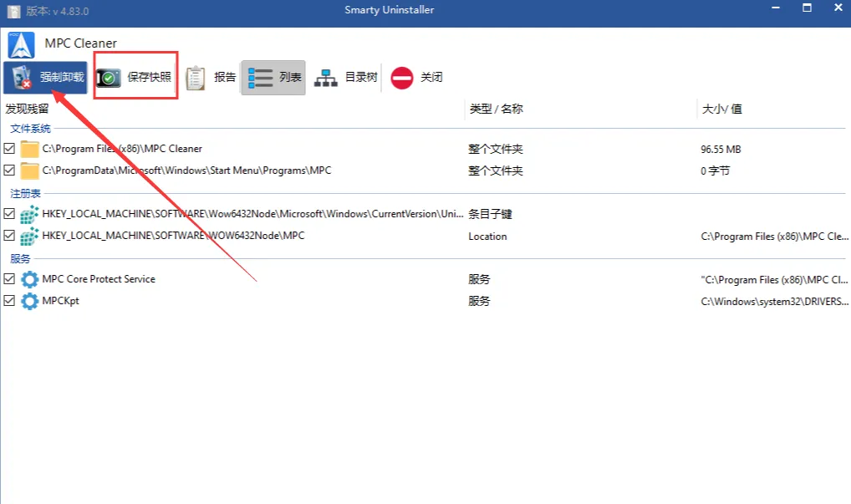This screenshot has width=851, height=504.
Task: Uncheck the CurrentVersion\Uni... registry key checkbox
Action: pyautogui.click(x=9, y=213)
